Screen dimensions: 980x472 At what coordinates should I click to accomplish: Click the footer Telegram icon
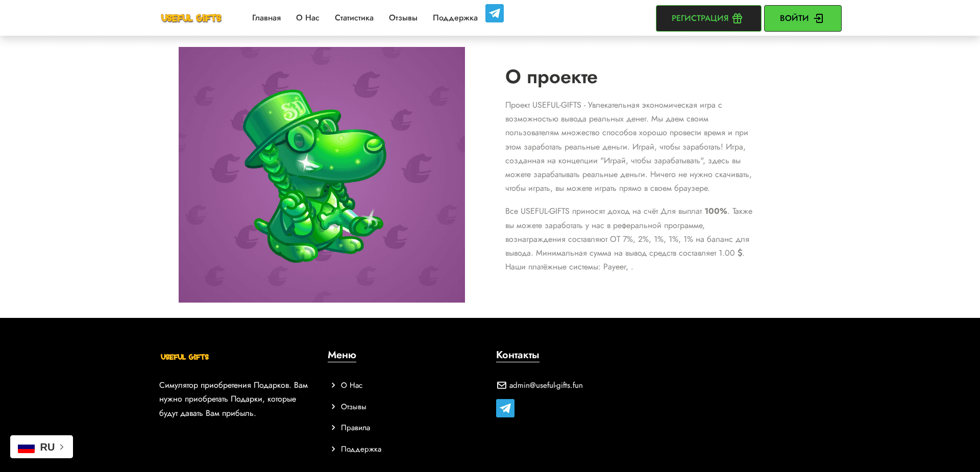pyautogui.click(x=505, y=408)
